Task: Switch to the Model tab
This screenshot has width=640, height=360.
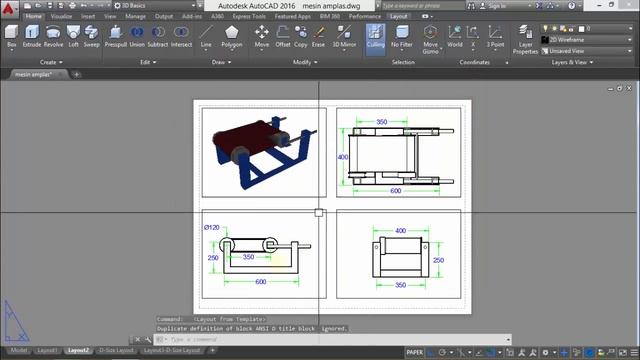Action: tap(19, 350)
